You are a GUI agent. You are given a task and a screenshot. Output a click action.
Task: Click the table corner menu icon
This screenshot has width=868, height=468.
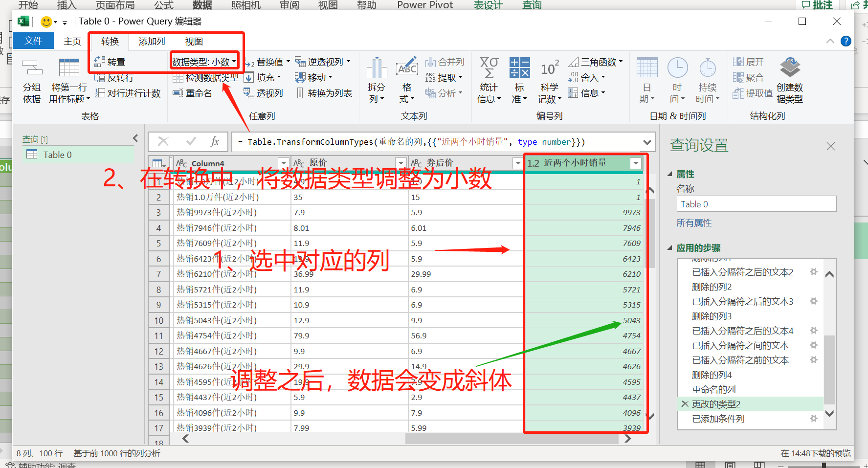click(158, 163)
